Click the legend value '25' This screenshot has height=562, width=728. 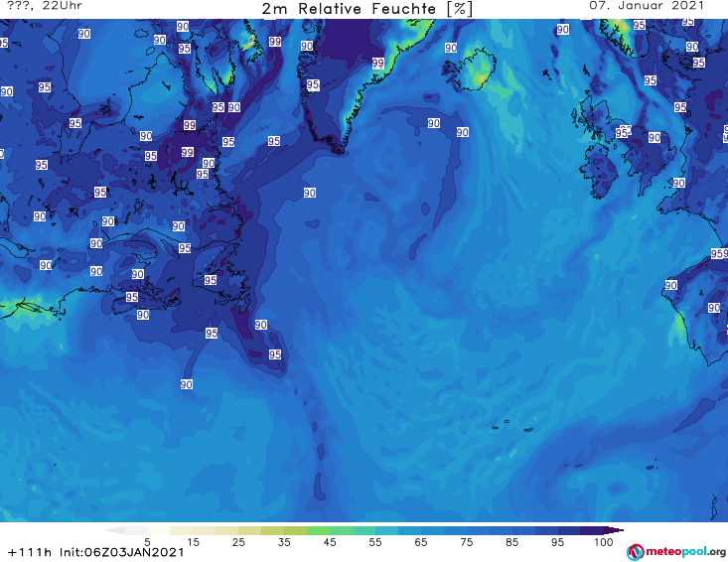coord(238,542)
